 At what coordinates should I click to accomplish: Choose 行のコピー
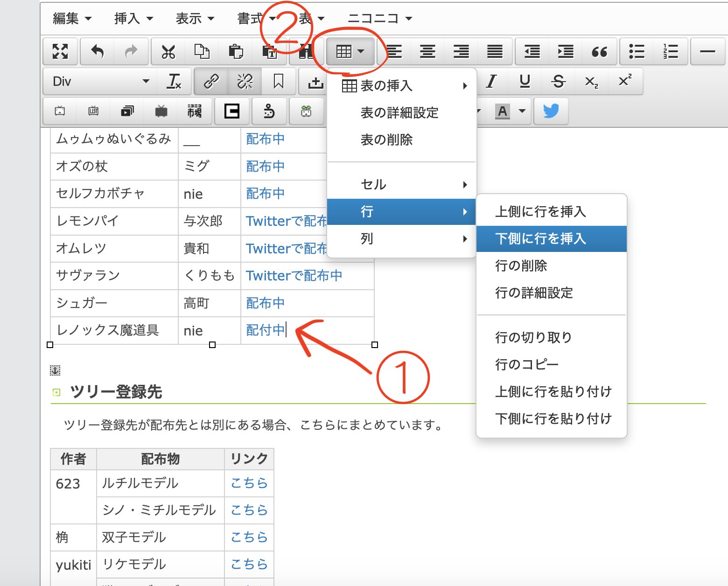click(552, 364)
